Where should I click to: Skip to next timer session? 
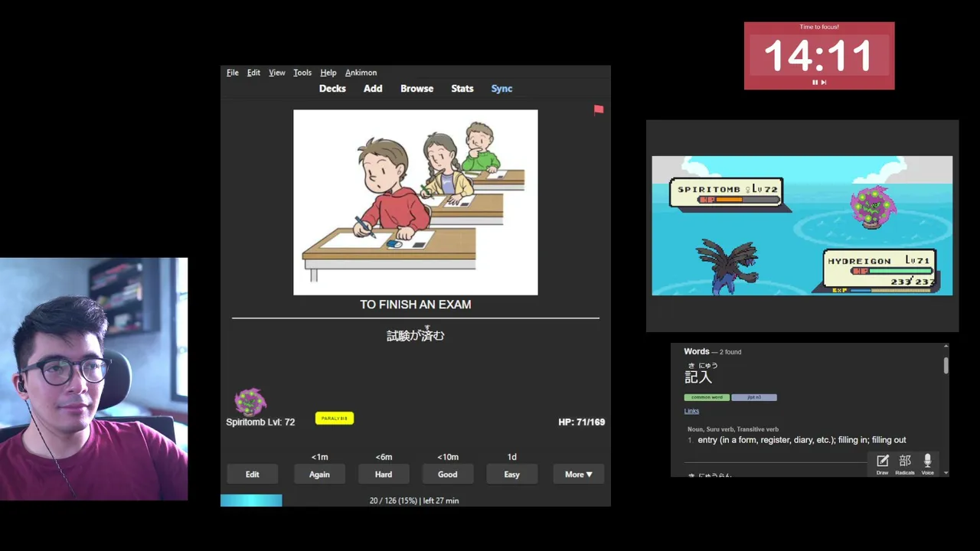coord(824,82)
